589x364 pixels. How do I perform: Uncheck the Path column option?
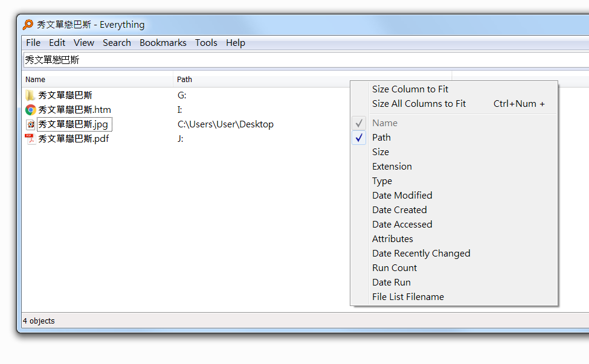381,138
